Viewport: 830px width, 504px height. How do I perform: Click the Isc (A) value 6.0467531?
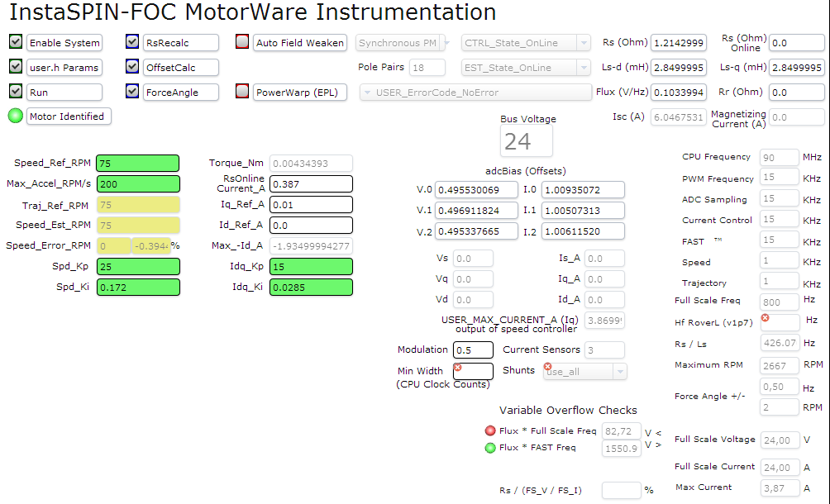(x=678, y=116)
